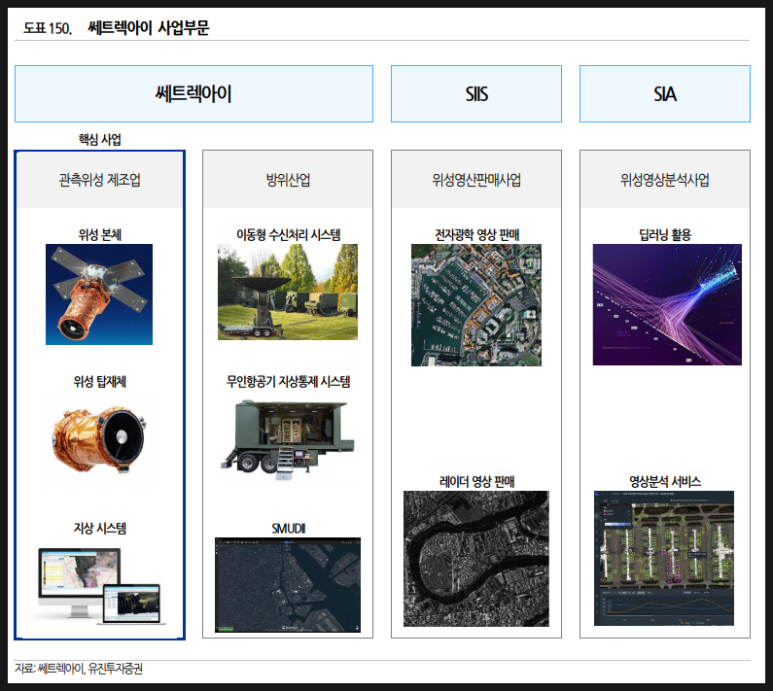
Task: Click the 위성 본체 caption
Action: (x=100, y=235)
